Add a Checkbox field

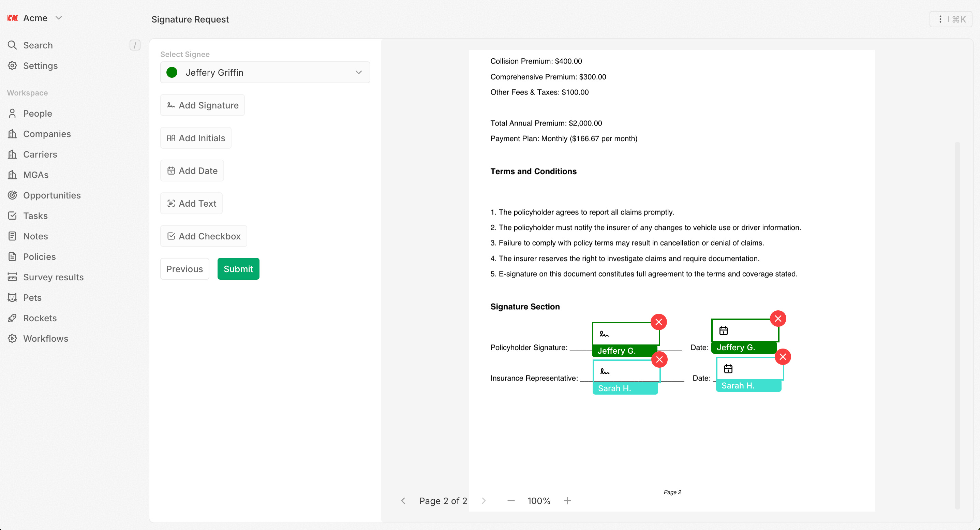tap(204, 236)
